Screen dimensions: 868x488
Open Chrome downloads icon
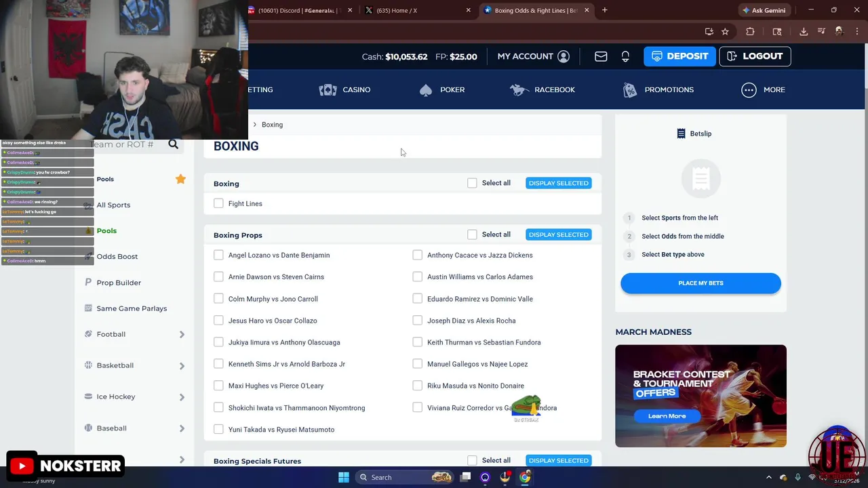804,31
